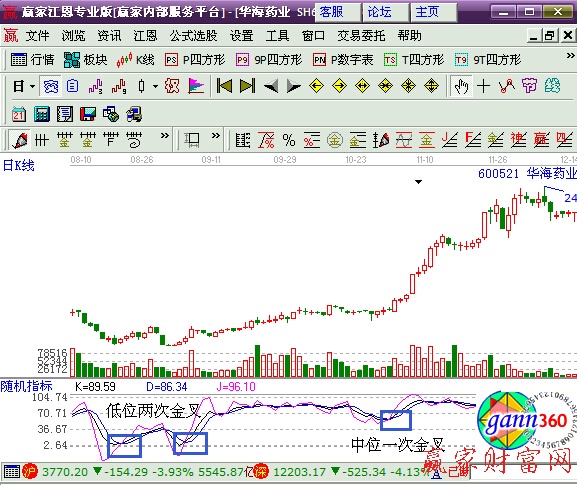The width and height of the screenshot is (577, 485).
Task: Click the purple 节 icon
Action: pyautogui.click(x=529, y=86)
